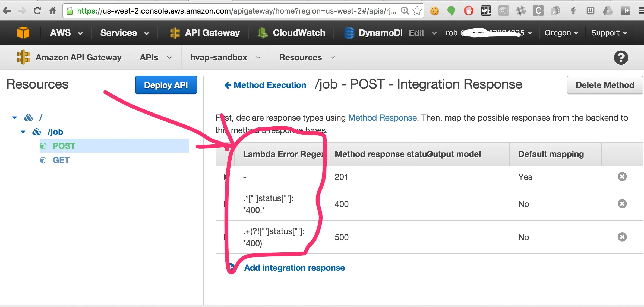Click the Deploy API button
The height and width of the screenshot is (307, 644).
(166, 85)
